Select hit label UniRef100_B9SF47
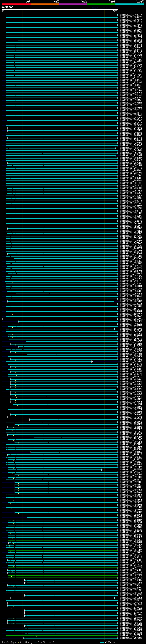Viewport: 146px width, 644px height. pos(131,95)
